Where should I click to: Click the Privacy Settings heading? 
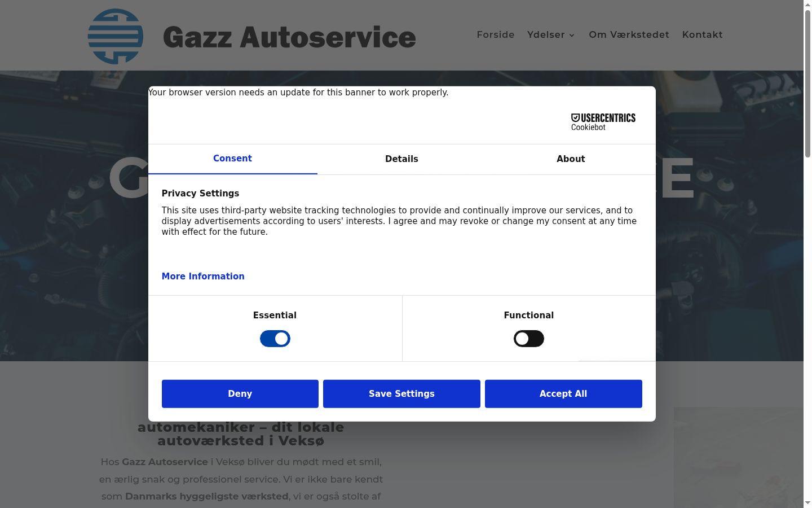pyautogui.click(x=200, y=193)
